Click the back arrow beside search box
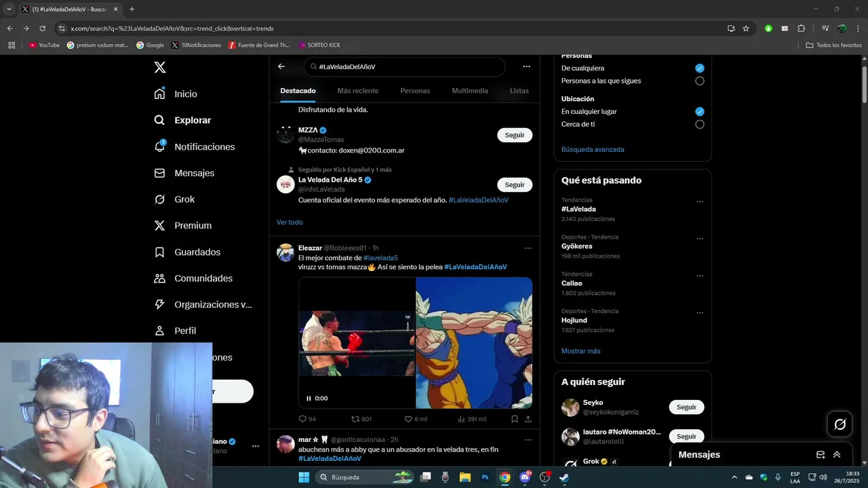The image size is (868, 488). coord(281,66)
